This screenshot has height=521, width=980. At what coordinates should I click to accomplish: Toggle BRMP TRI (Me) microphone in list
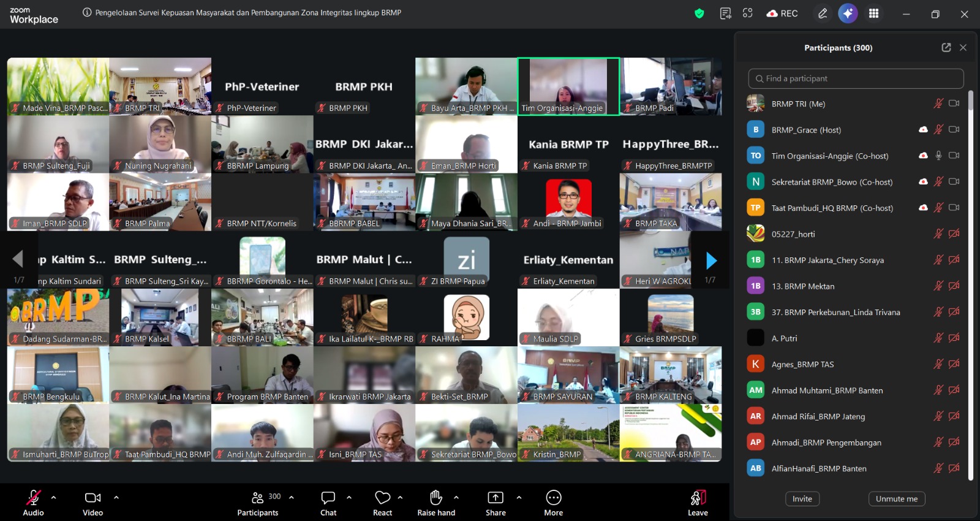[x=938, y=104]
